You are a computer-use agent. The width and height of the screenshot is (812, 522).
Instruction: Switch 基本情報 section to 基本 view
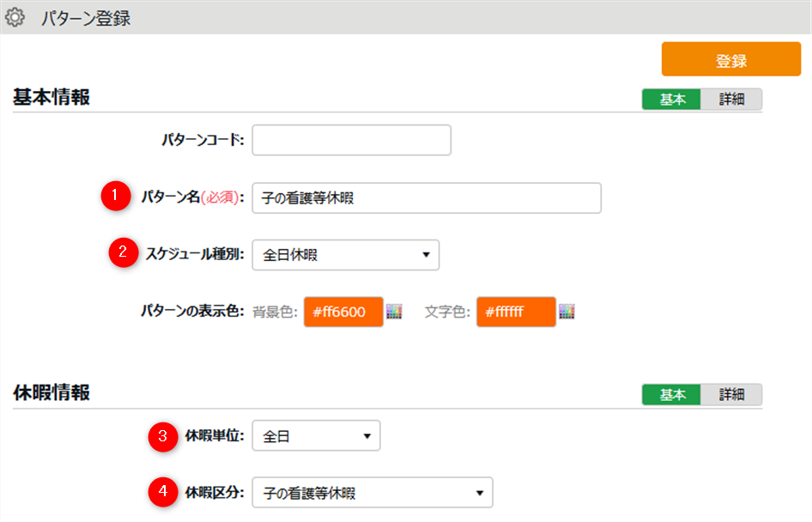(x=671, y=100)
